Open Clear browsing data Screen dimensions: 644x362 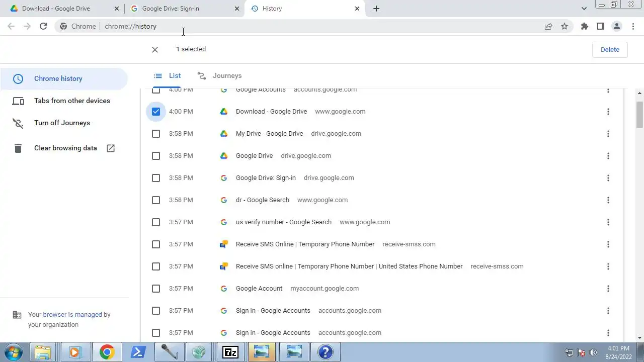(x=64, y=148)
